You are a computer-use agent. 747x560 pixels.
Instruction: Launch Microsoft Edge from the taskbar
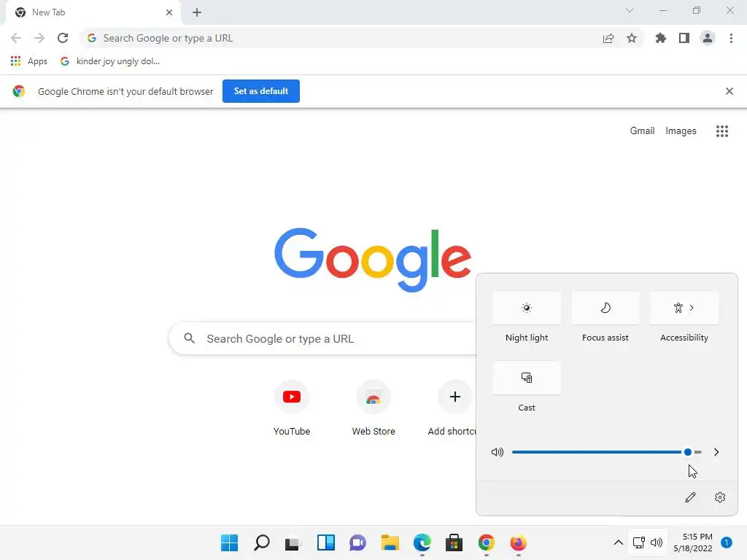coord(422,542)
